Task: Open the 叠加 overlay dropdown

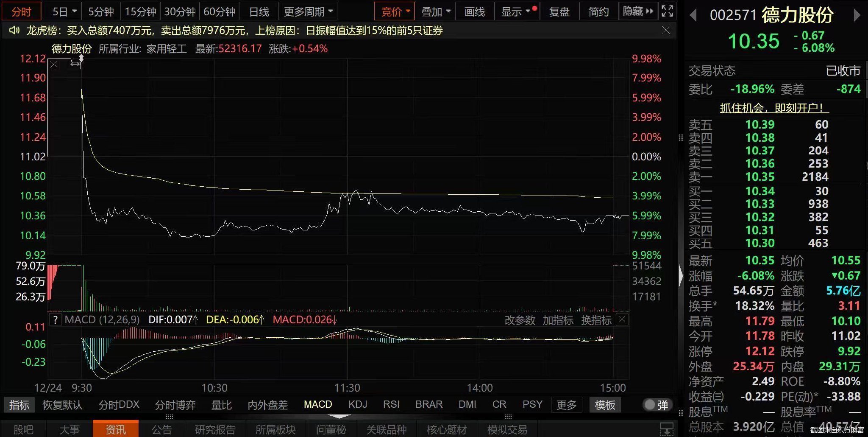Action: point(435,11)
